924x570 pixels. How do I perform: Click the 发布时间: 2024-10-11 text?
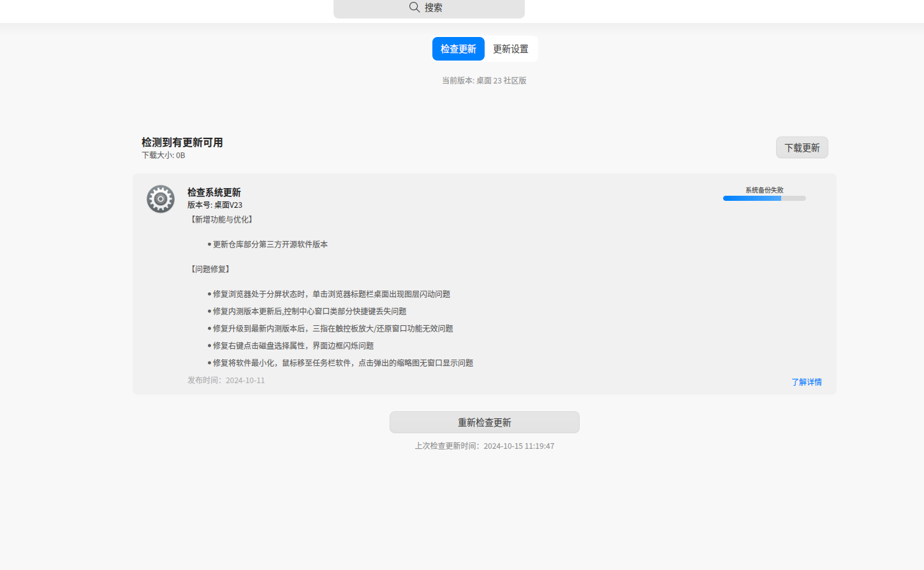[x=226, y=381]
